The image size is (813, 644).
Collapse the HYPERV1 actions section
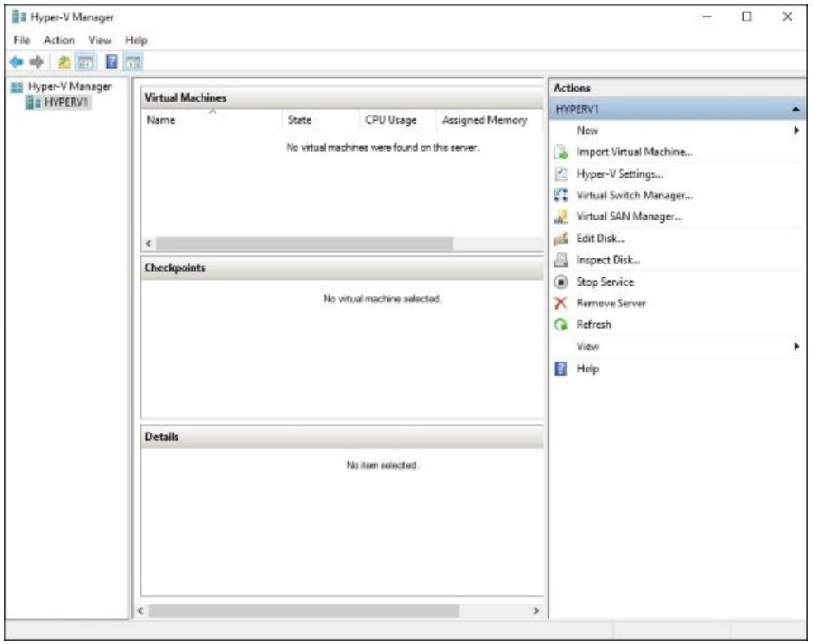coord(796,109)
